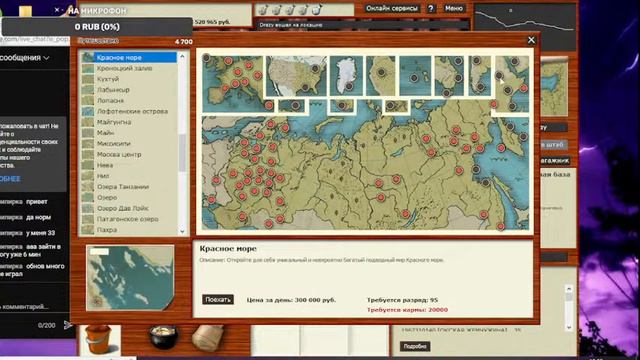The width and height of the screenshot is (640, 360).
Task: Click the burlap sack icon in the game window
Action: click(x=208, y=337)
